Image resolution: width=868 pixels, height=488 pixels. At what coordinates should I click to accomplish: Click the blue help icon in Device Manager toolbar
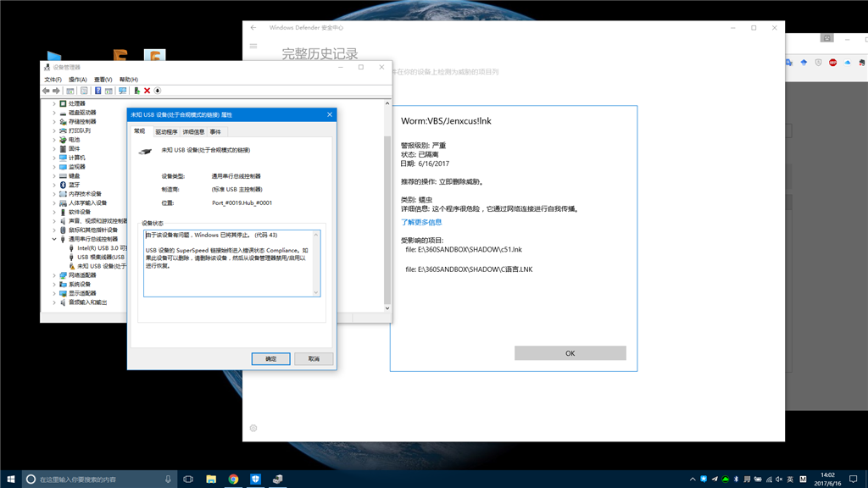pyautogui.click(x=97, y=91)
